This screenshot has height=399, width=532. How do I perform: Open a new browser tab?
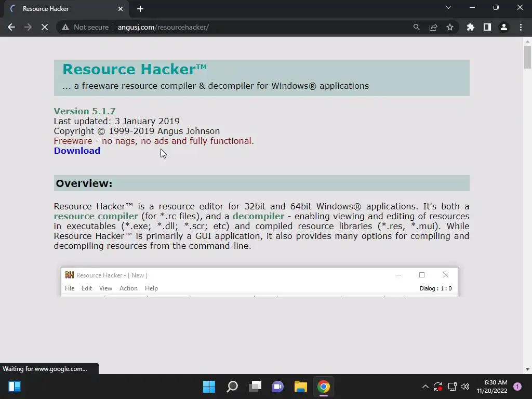[140, 9]
